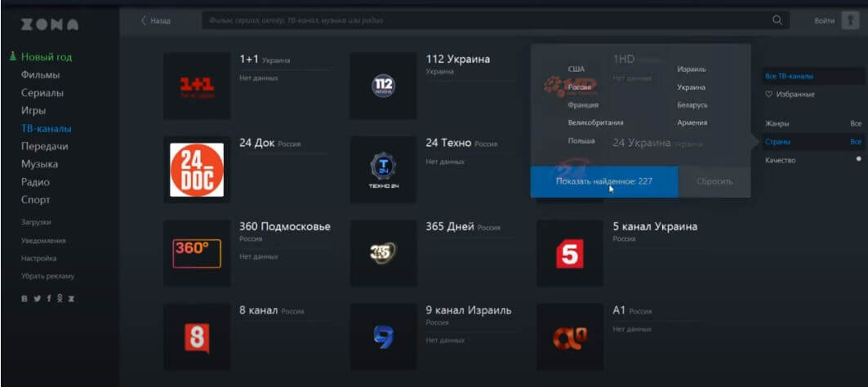Click Показать найденное: 227 button
868x387 pixels.
[604, 181]
